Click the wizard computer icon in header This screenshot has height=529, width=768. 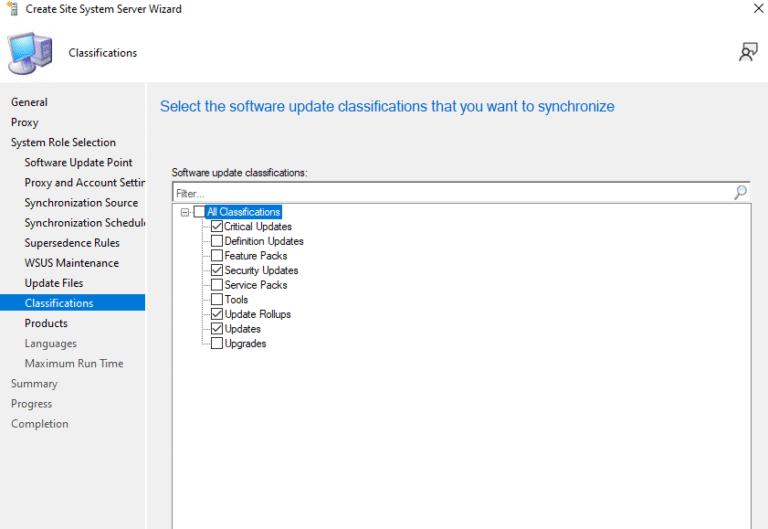click(x=30, y=53)
